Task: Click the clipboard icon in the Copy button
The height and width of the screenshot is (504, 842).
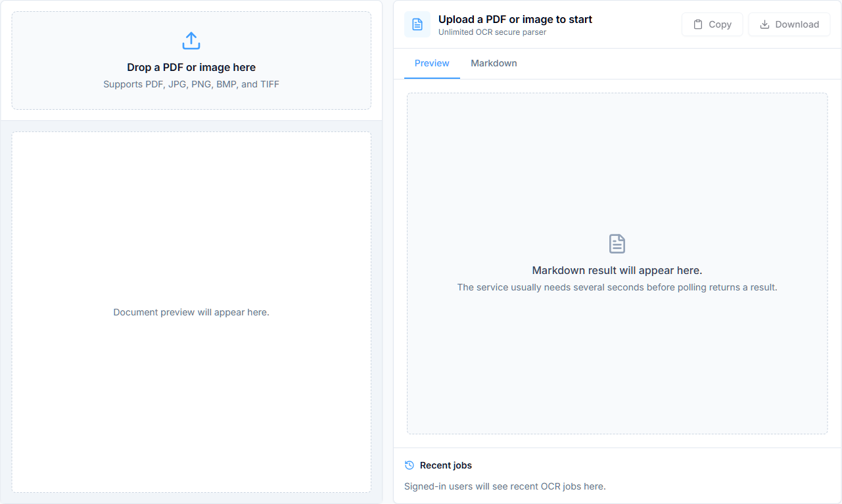Action: click(698, 24)
